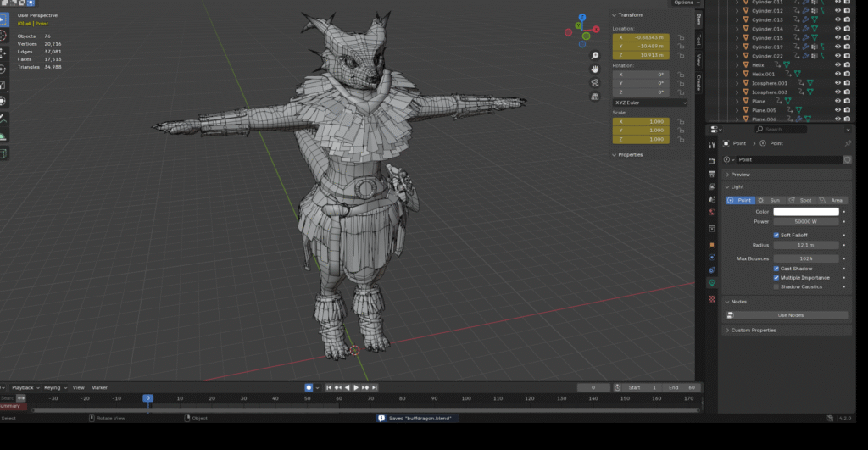The image size is (868, 450).
Task: Open the Render properties tab icon
Action: (712, 160)
